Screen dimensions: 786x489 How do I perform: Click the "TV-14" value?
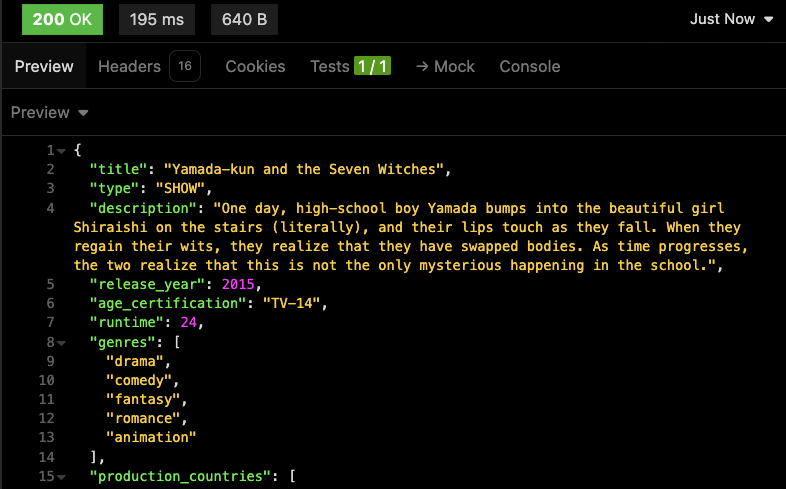tap(291, 303)
